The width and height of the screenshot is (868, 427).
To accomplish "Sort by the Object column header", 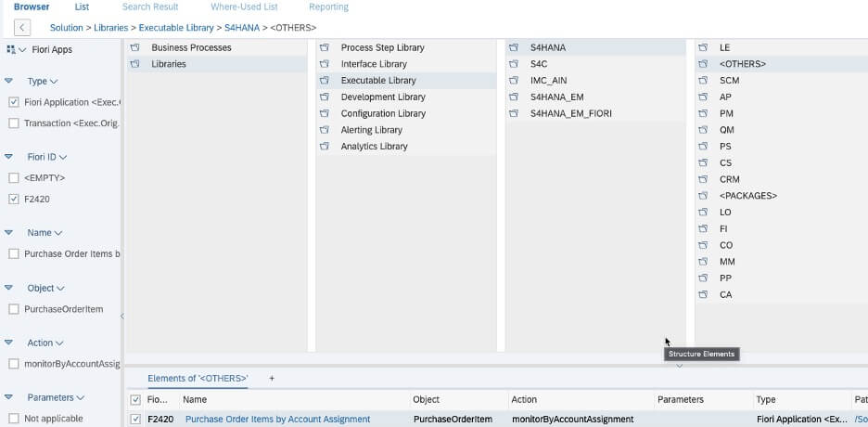I will pos(427,399).
